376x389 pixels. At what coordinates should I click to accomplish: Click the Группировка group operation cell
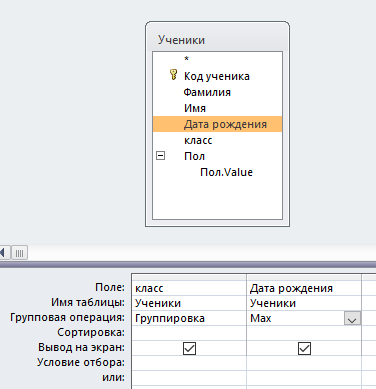(x=189, y=318)
